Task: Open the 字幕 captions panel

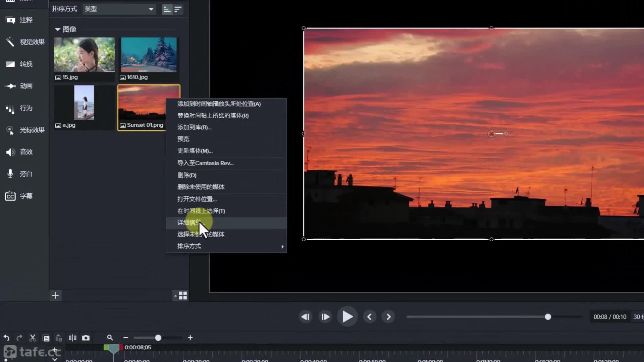Action: point(19,196)
